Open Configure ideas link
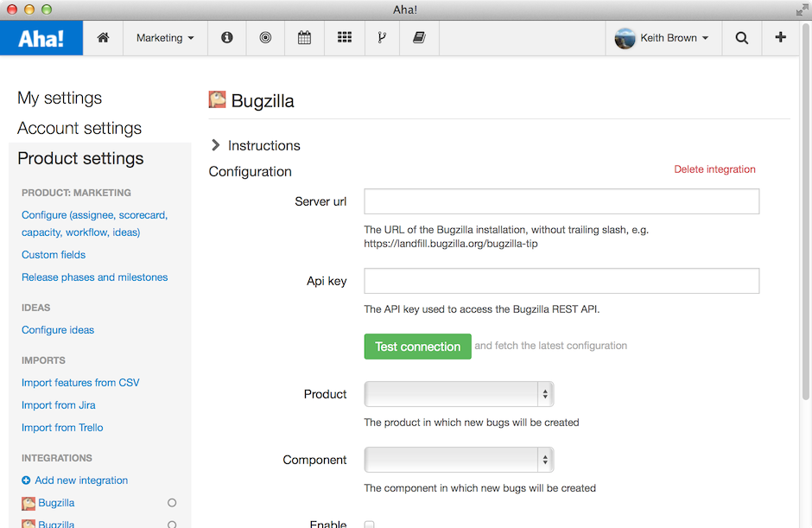Screen dimensions: 812x528 (58, 330)
